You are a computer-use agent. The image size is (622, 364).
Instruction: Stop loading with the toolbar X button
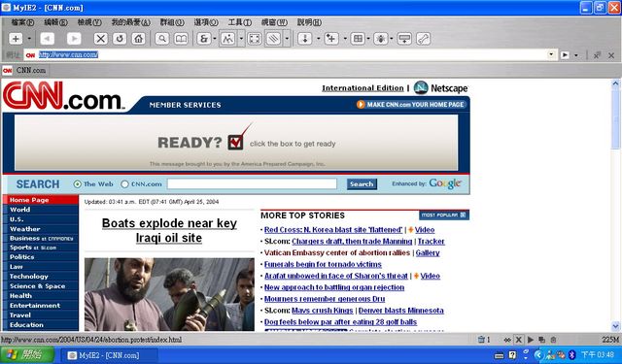[x=101, y=39]
